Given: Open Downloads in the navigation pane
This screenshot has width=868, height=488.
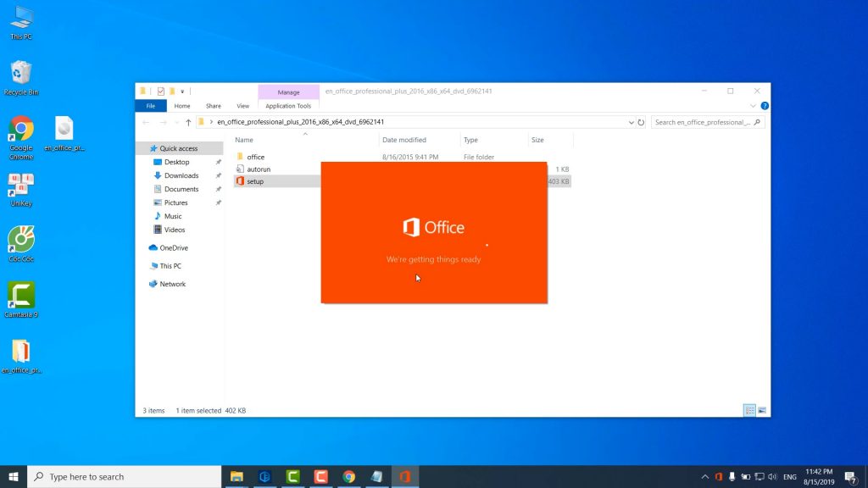Looking at the screenshot, I should coord(181,175).
